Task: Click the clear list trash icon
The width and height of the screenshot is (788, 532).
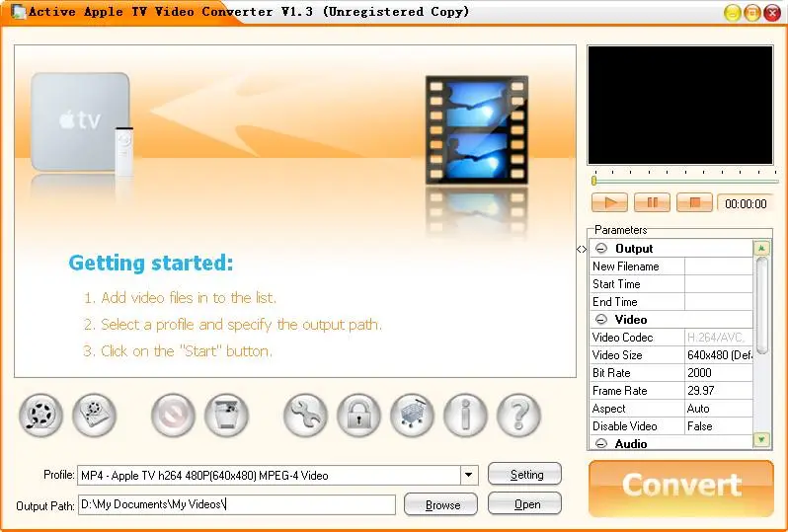Action: pyautogui.click(x=227, y=416)
